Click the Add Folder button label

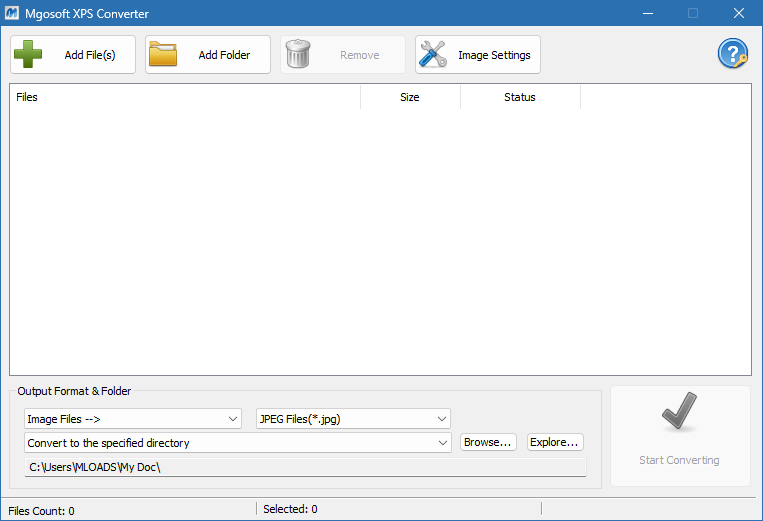(x=224, y=55)
